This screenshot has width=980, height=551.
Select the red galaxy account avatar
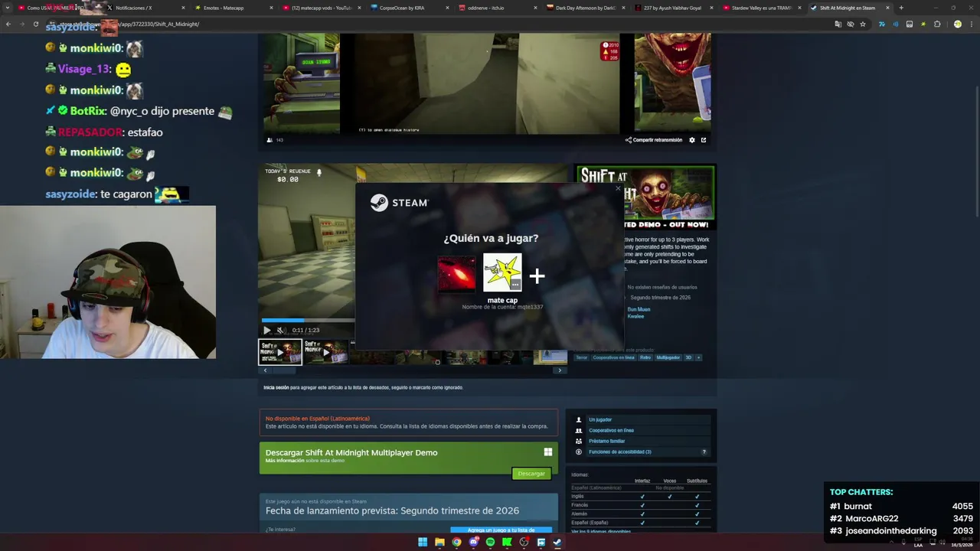pyautogui.click(x=456, y=274)
